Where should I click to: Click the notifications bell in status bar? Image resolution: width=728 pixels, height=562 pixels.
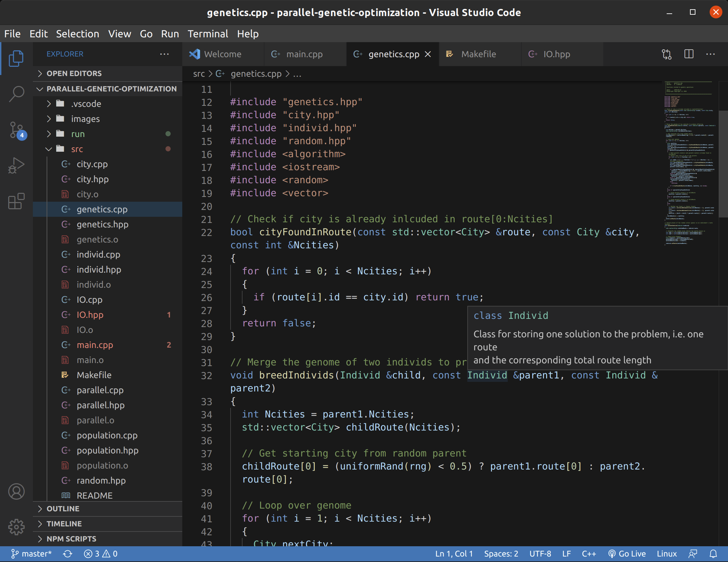point(713,554)
